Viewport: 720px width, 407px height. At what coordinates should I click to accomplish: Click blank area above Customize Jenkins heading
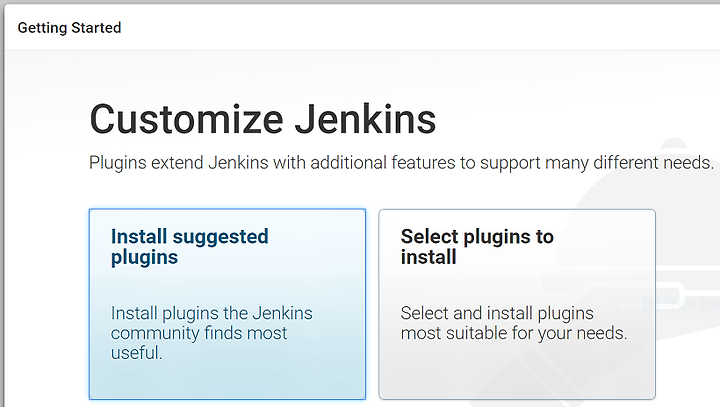(262, 76)
